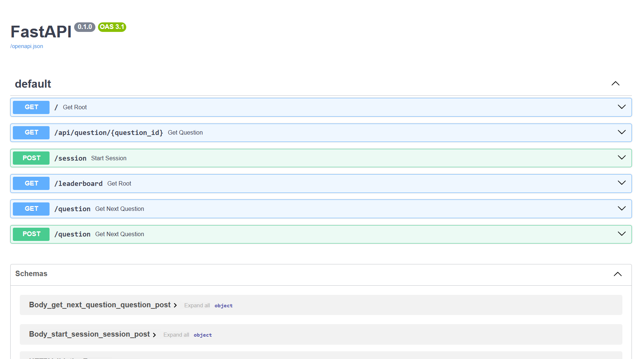Click GET badge of /leaderboard endpoint
Image resolution: width=644 pixels, height=359 pixels.
coord(31,183)
